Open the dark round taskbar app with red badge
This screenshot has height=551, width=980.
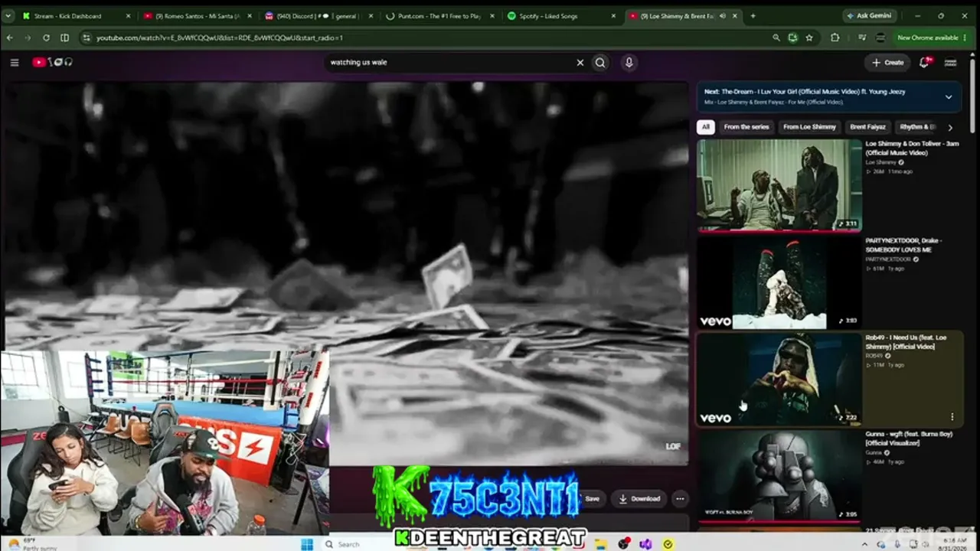(624, 544)
